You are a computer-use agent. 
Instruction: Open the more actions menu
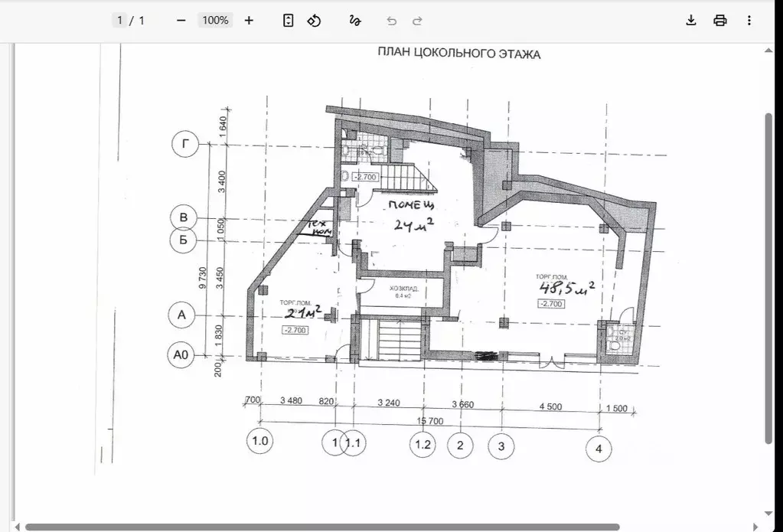tap(749, 21)
